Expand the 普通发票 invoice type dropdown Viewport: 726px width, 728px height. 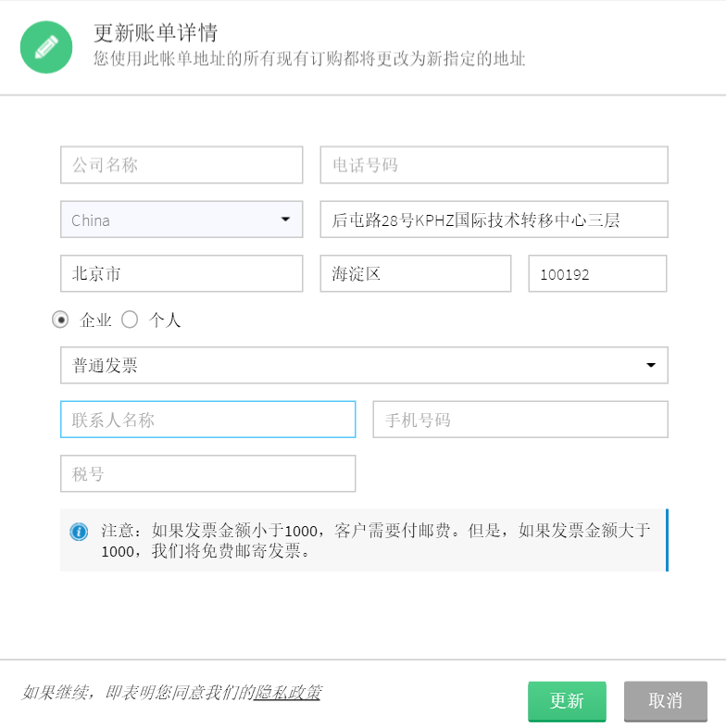click(364, 365)
